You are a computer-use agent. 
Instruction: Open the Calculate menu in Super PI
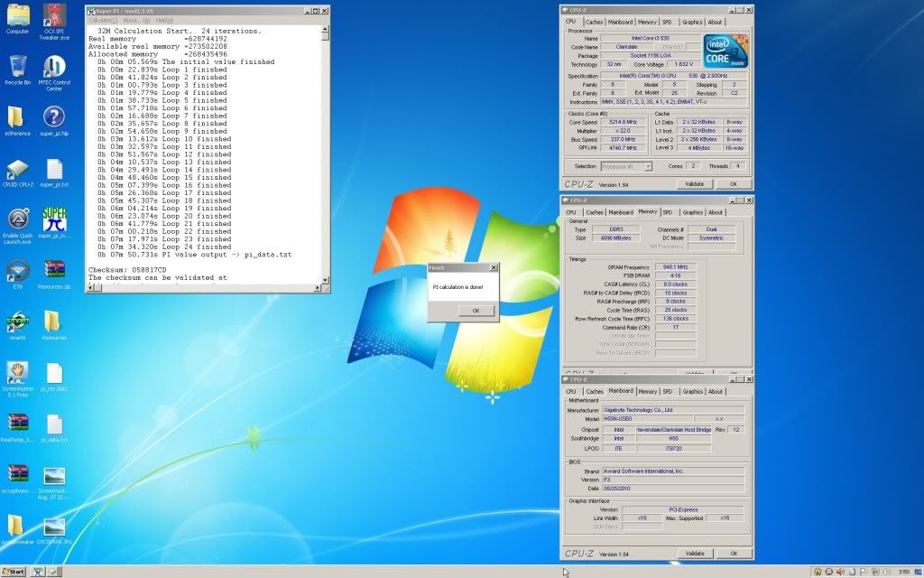[103, 20]
